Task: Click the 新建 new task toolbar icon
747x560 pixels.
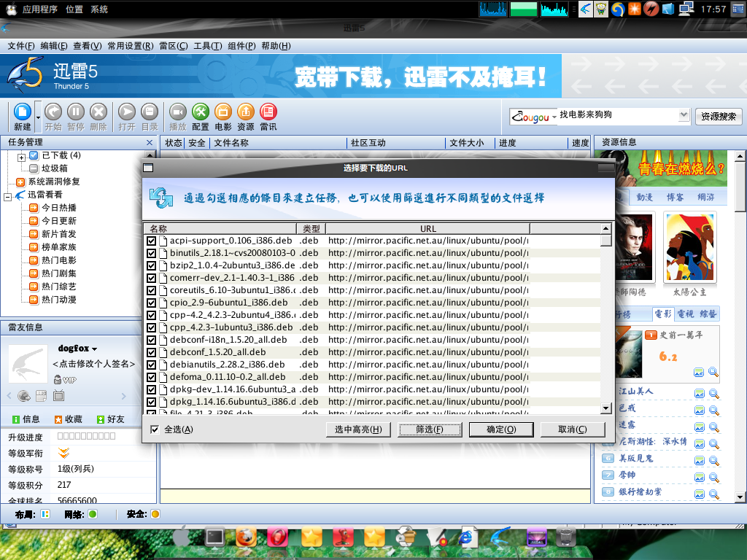Action: click(22, 112)
